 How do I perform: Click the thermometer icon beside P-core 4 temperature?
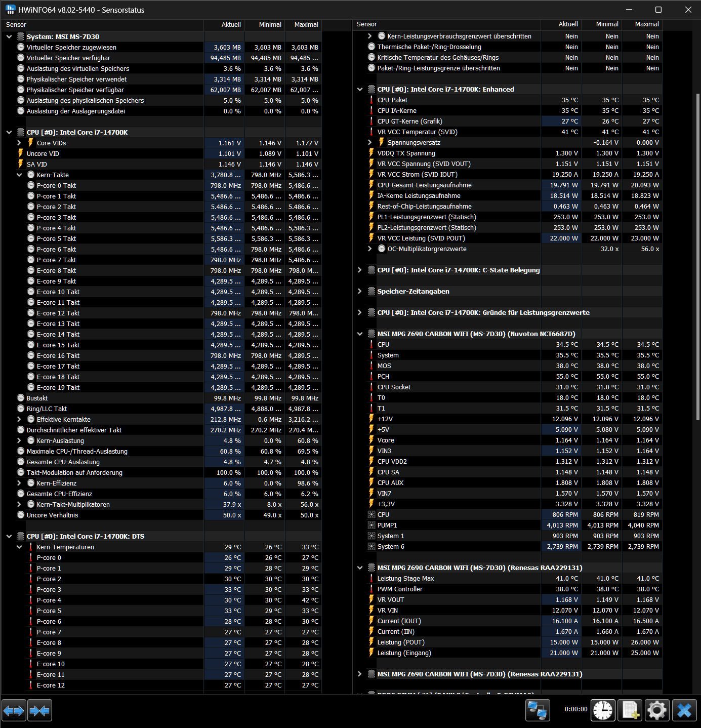31,600
